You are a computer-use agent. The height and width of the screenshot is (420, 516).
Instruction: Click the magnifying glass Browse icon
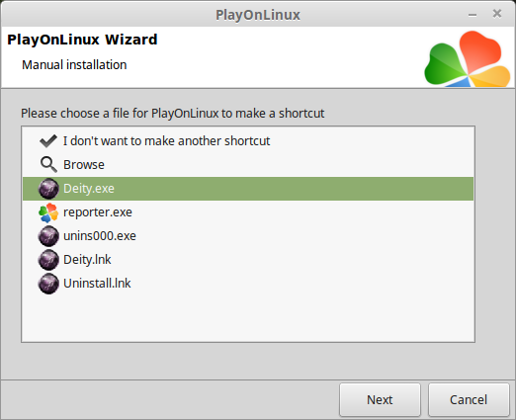(x=48, y=164)
